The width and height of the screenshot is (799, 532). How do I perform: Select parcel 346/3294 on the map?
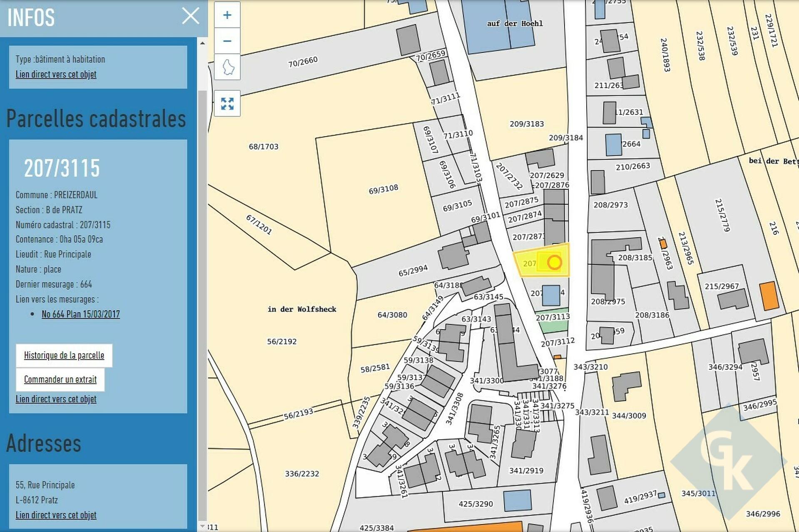pos(725,367)
